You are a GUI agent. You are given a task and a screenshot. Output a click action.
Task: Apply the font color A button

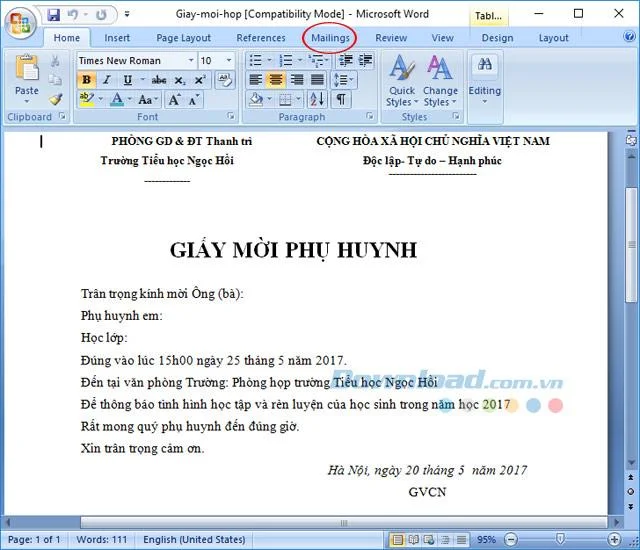click(x=117, y=99)
